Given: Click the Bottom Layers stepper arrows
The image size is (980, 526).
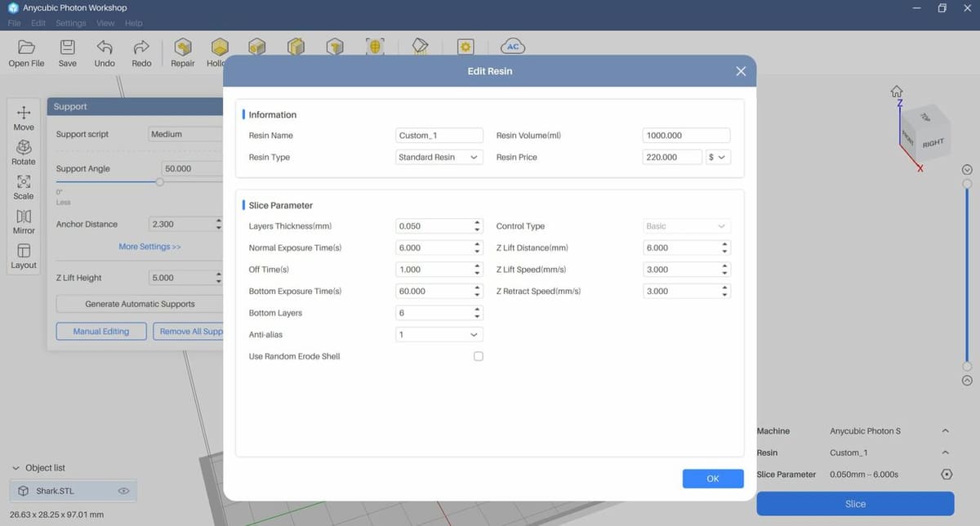Looking at the screenshot, I should click(478, 313).
